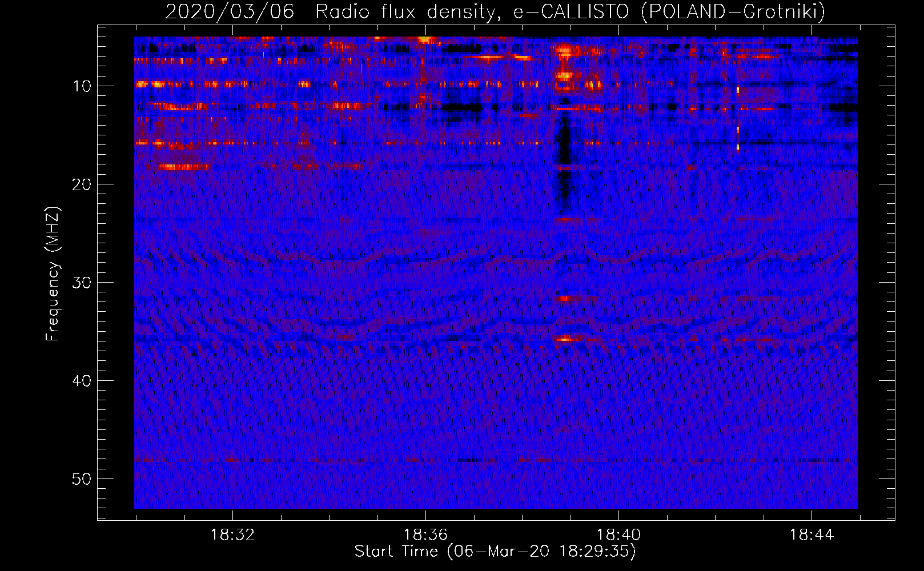This screenshot has height=571, width=924.
Task: Click the 40 MHz frequency tick label
Action: tap(82, 381)
